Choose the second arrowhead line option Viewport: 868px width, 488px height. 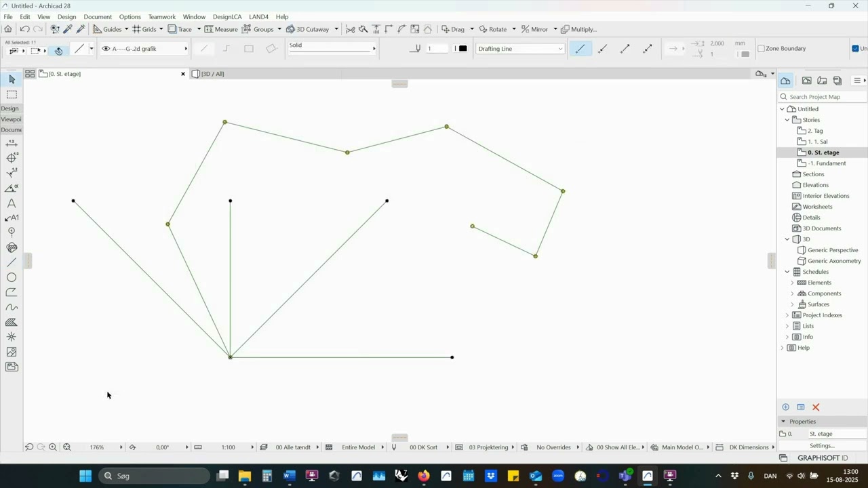603,49
